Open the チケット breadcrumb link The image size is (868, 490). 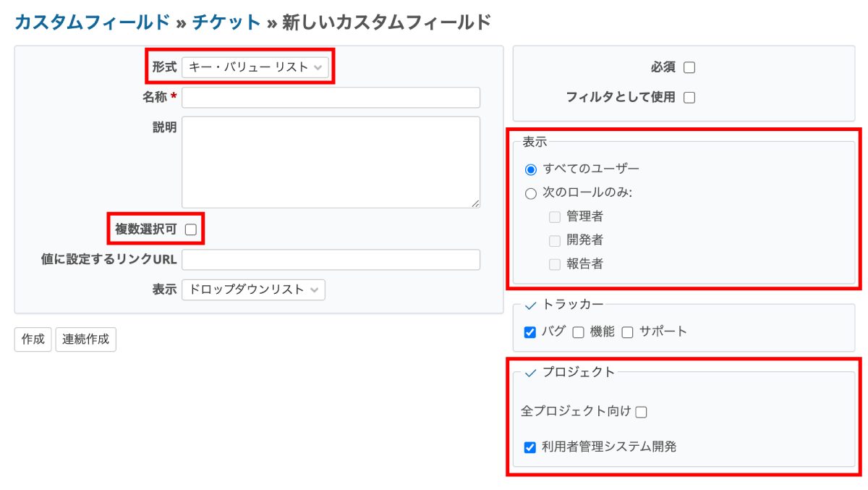coord(226,22)
